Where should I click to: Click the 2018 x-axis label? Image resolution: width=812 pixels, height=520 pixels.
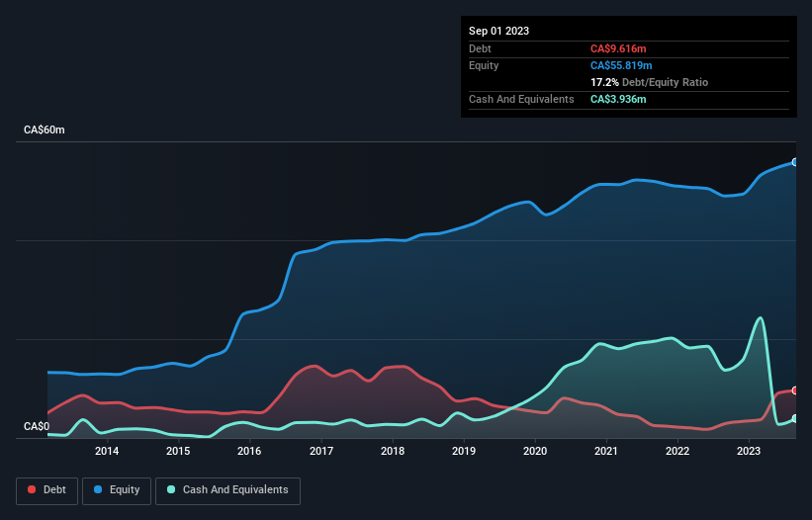[x=393, y=451]
